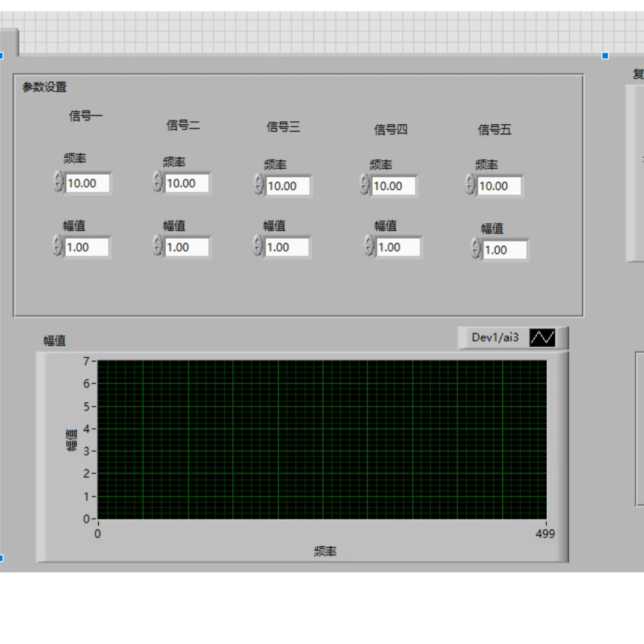
Task: Click the 信号三 幅值 stepper arrows
Action: [258, 245]
